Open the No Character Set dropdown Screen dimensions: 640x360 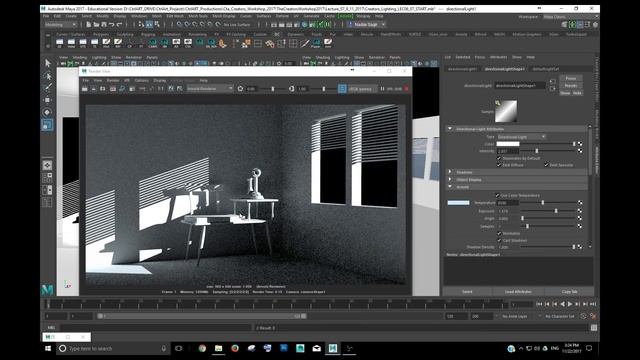pyautogui.click(x=560, y=316)
